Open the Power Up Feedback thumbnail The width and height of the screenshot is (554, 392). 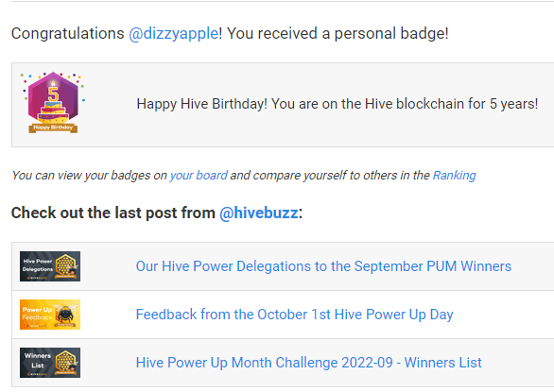(x=50, y=315)
